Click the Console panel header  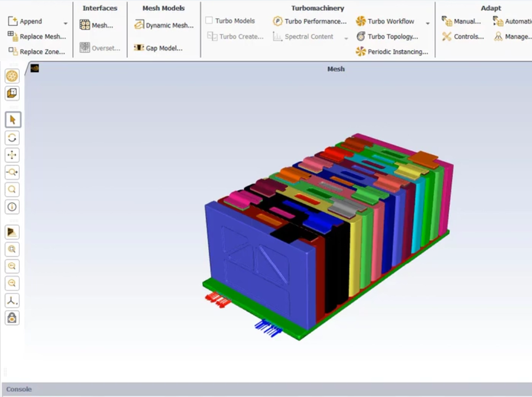(266, 389)
